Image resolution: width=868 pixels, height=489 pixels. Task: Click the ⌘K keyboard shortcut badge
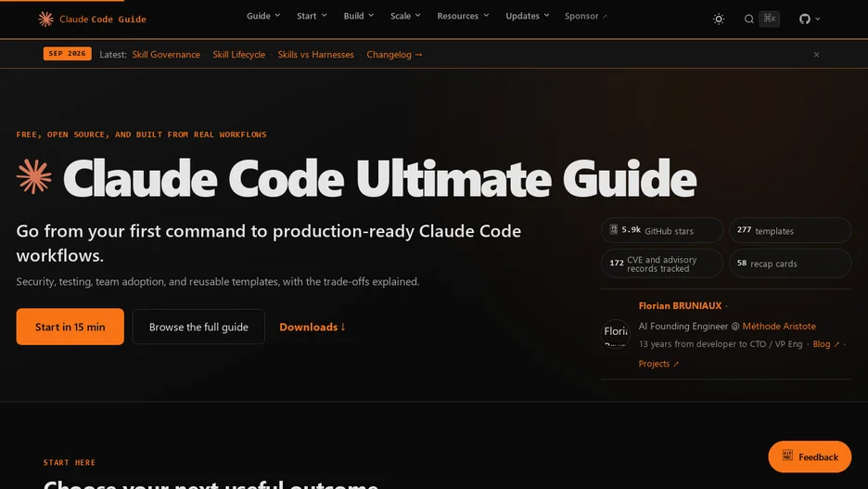coord(770,19)
